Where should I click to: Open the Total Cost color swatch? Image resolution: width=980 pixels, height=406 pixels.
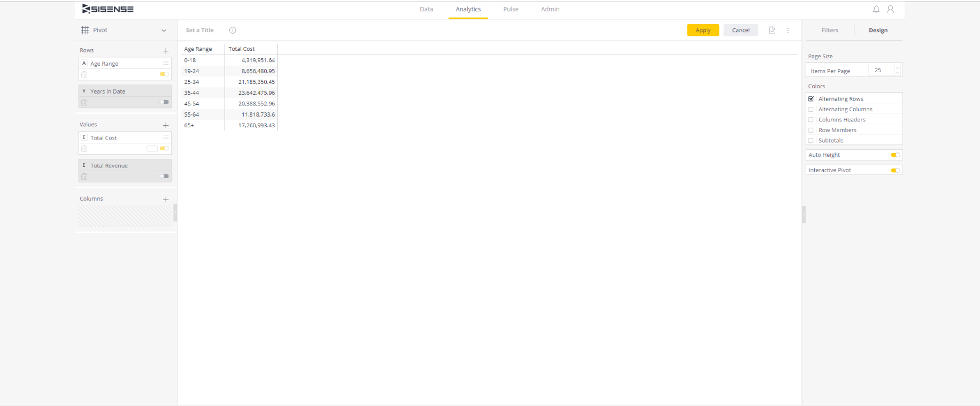pyautogui.click(x=152, y=149)
